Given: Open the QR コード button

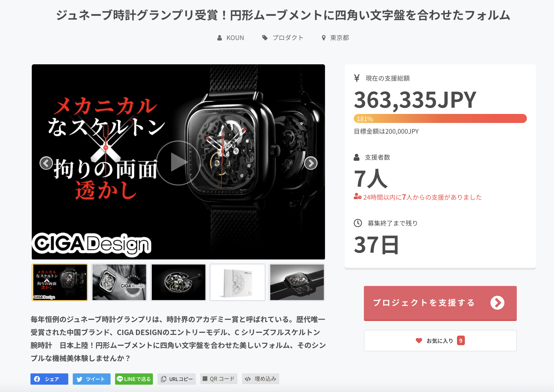Looking at the screenshot, I should 219,379.
